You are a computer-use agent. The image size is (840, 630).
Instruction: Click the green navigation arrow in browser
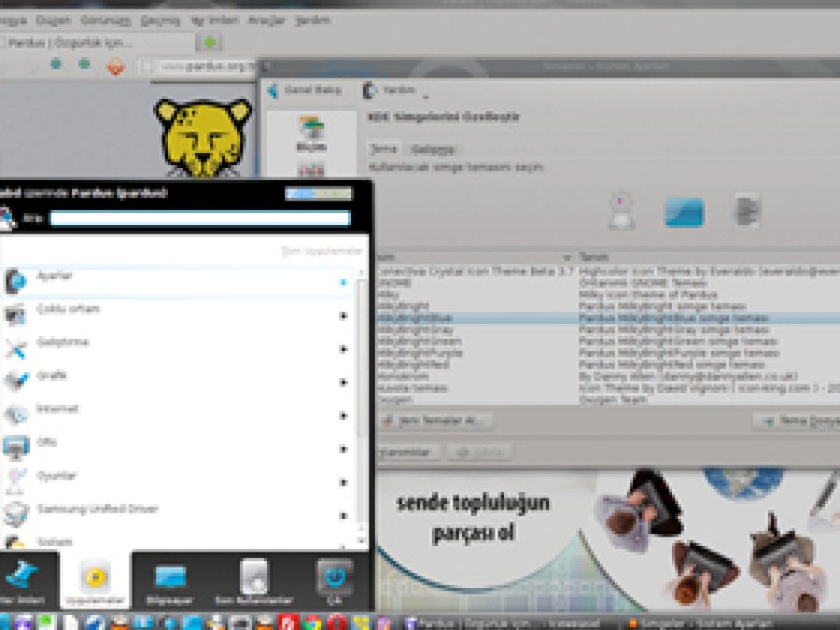coord(84,64)
